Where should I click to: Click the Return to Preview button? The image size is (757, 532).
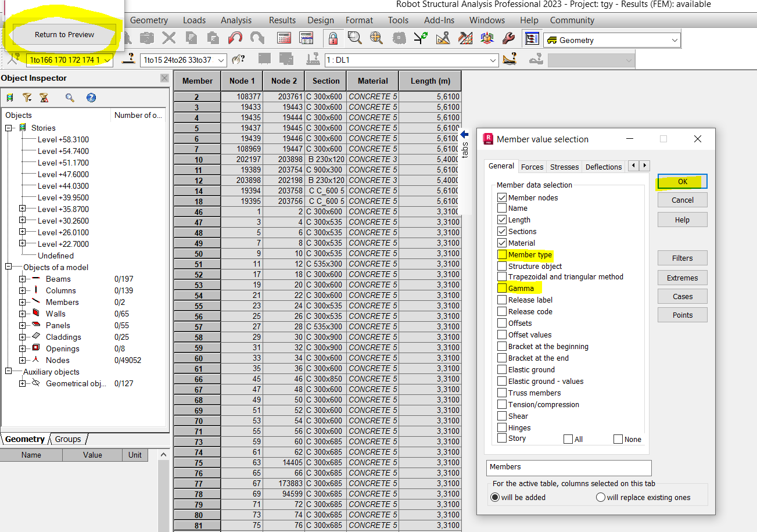point(64,35)
